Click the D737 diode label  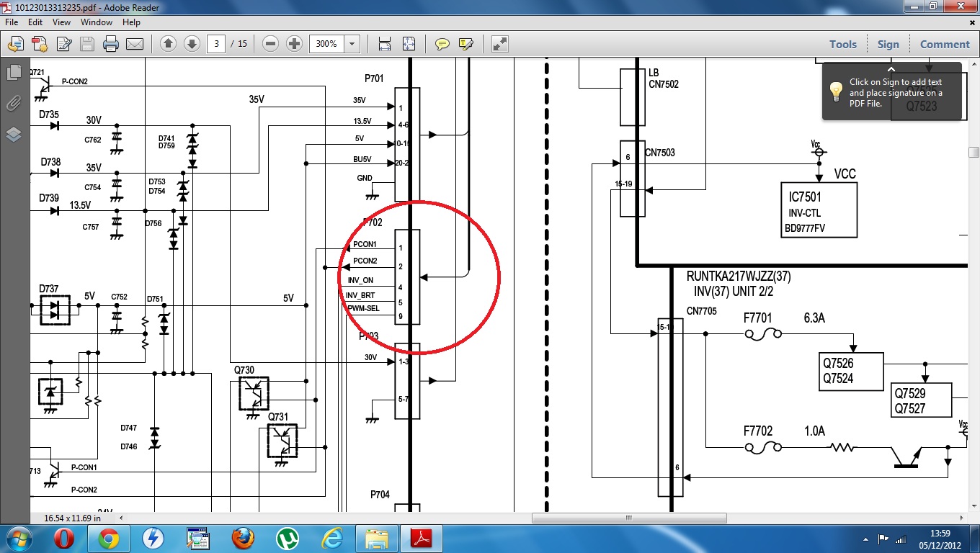[50, 289]
